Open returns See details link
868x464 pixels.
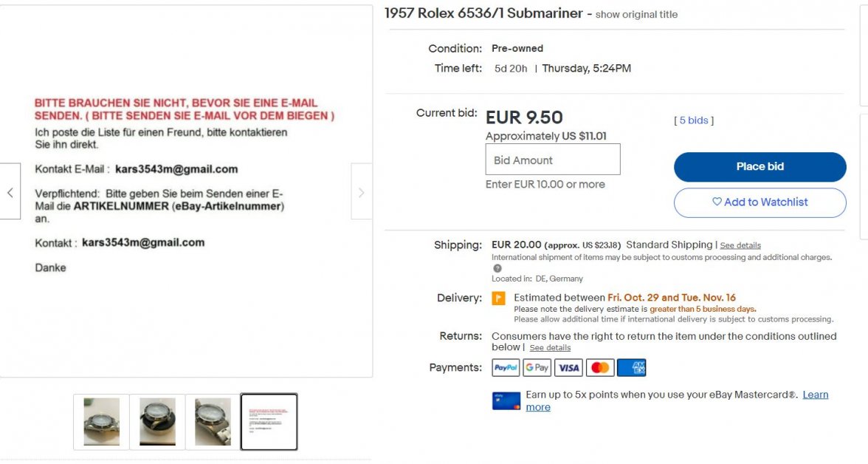(x=550, y=348)
